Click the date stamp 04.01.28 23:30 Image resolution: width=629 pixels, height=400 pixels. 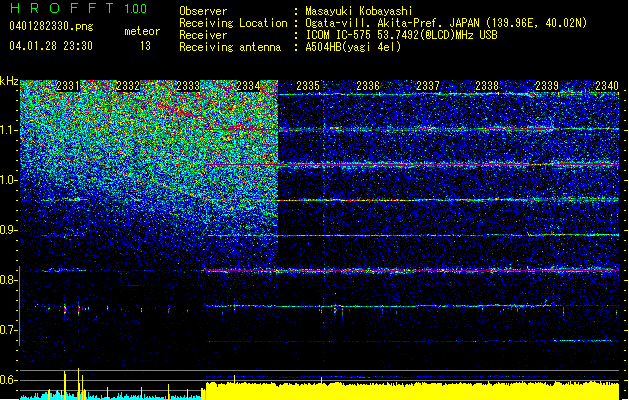(x=51, y=46)
